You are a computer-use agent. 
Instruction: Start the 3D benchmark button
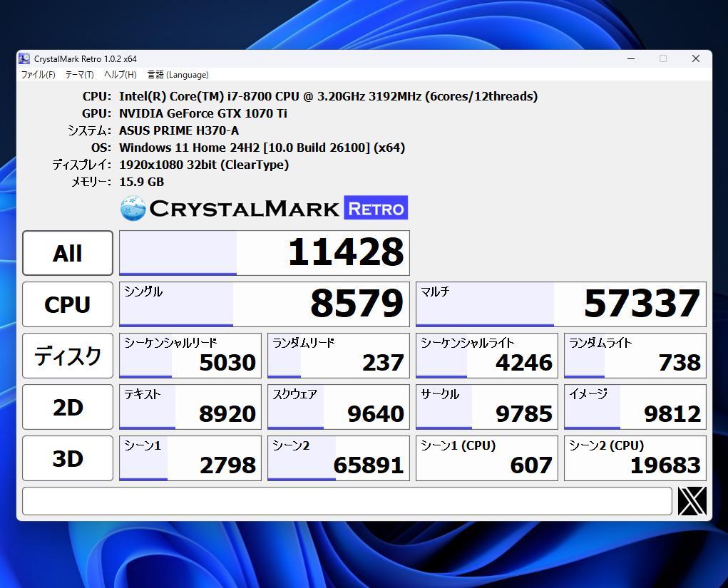tap(68, 458)
